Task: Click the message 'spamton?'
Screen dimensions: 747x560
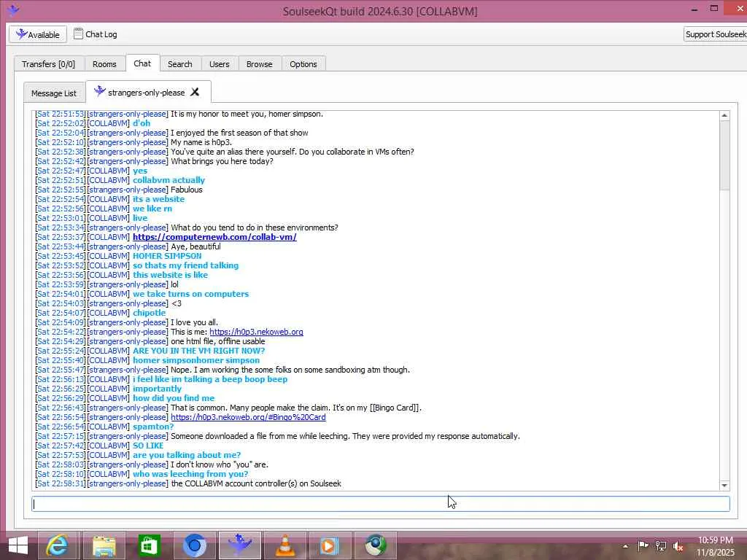Action: click(x=153, y=427)
